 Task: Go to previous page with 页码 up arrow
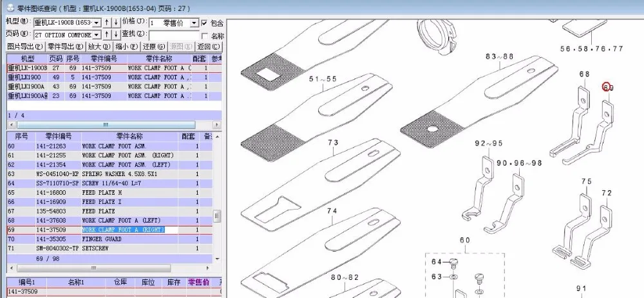pos(106,35)
